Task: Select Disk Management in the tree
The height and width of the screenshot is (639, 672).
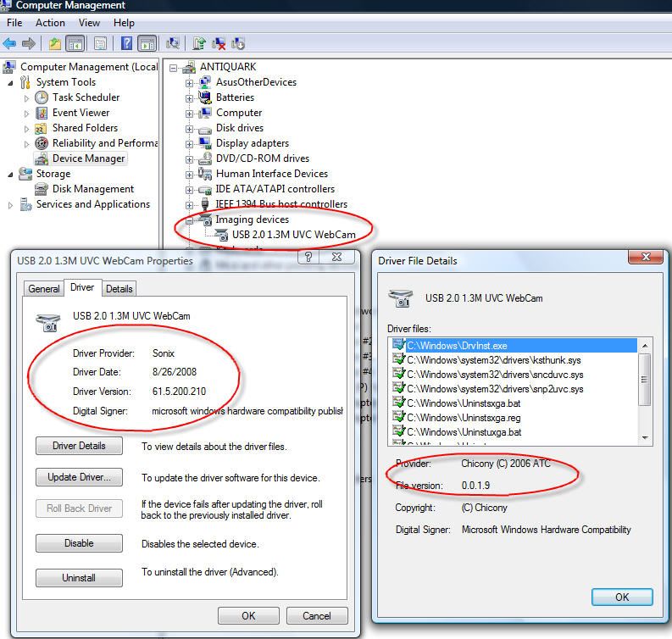Action: coord(93,189)
